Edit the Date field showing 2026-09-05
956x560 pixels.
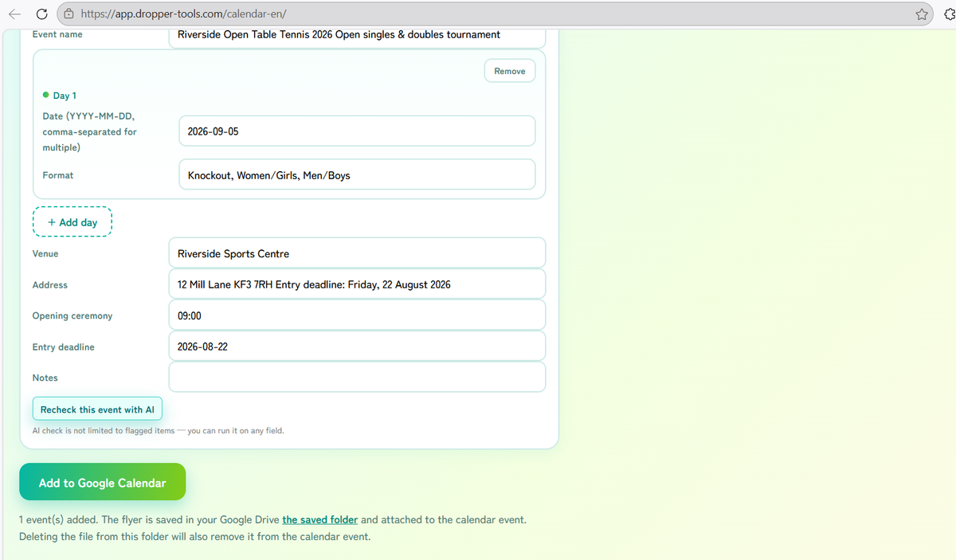coord(357,131)
